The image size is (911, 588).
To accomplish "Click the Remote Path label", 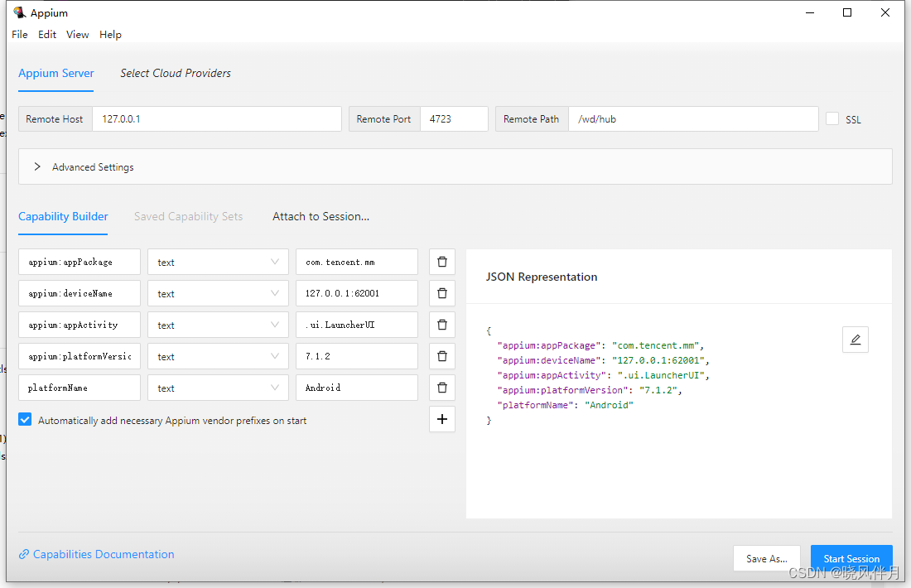I will (x=531, y=118).
